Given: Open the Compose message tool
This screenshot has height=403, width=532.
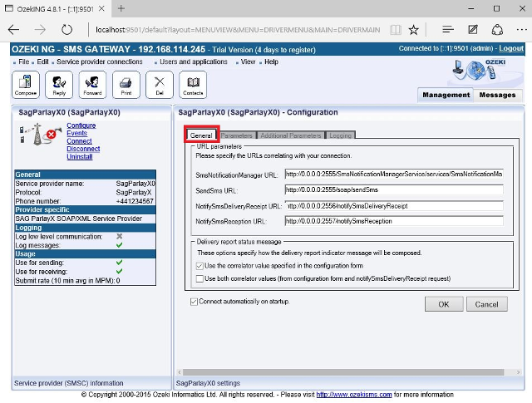Looking at the screenshot, I should pos(26,85).
